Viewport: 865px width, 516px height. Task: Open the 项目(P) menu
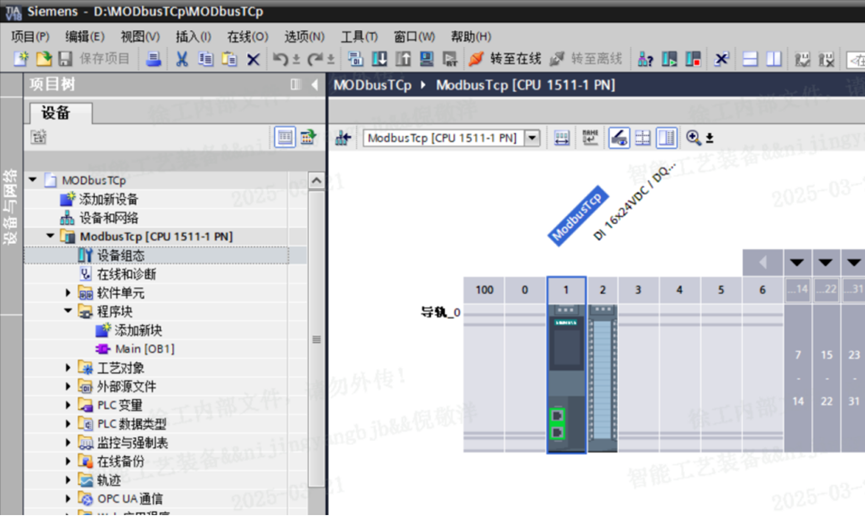[x=30, y=36]
